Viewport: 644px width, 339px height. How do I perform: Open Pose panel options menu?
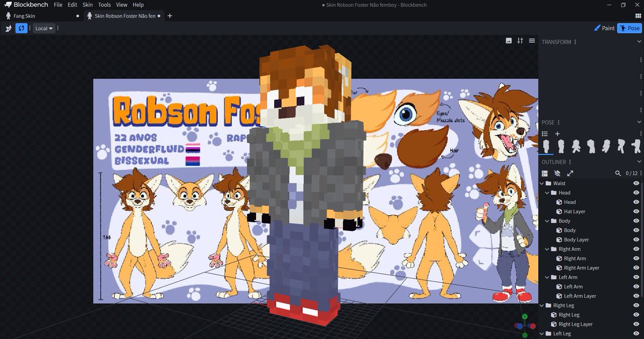[x=559, y=122]
